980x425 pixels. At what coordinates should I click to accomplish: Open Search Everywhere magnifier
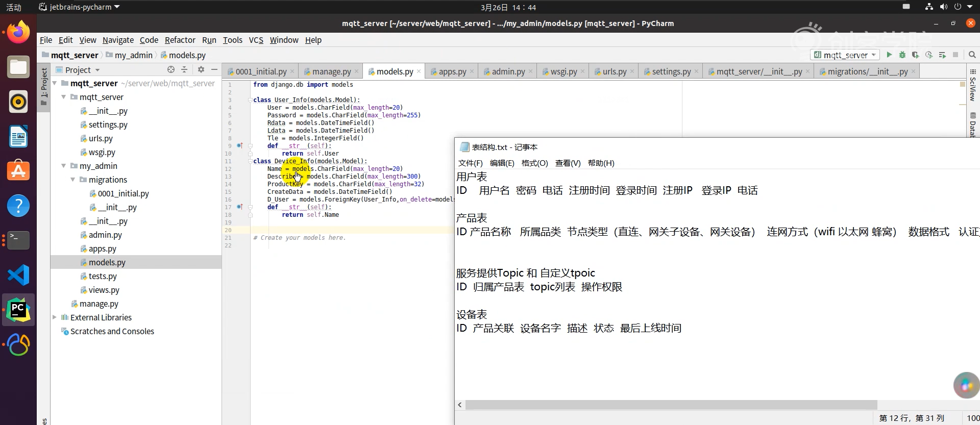972,55
